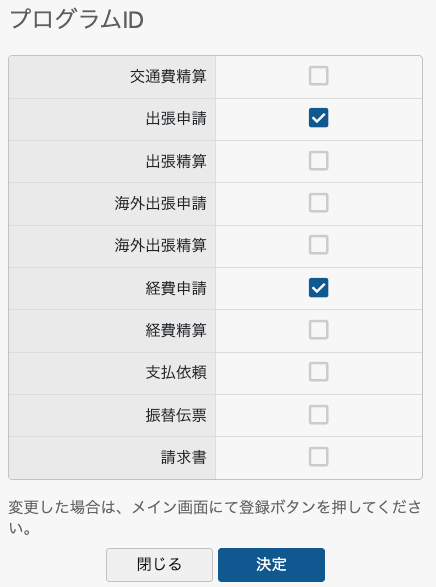Uncheck the 出張申請 checkbox
The image size is (436, 587).
318,118
